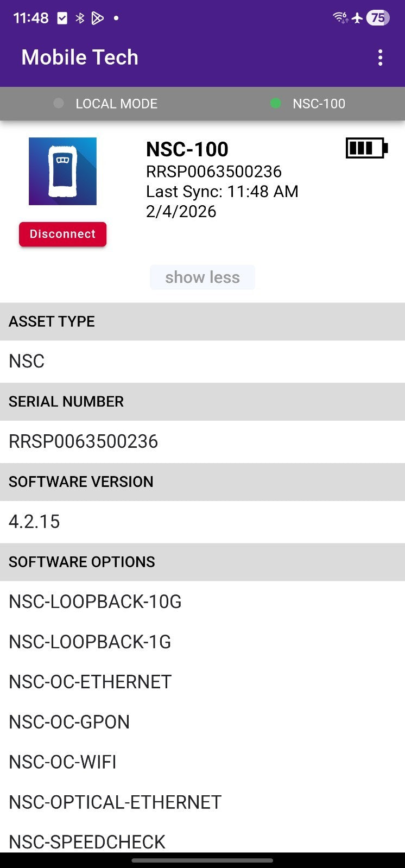Tap the software version 4.2.15 value
This screenshot has height=868, width=405.
click(x=34, y=522)
